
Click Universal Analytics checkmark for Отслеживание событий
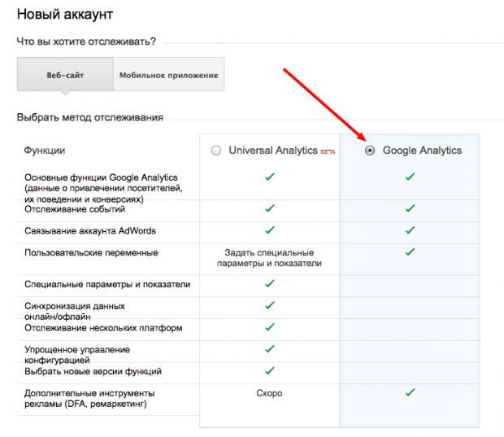[270, 208]
